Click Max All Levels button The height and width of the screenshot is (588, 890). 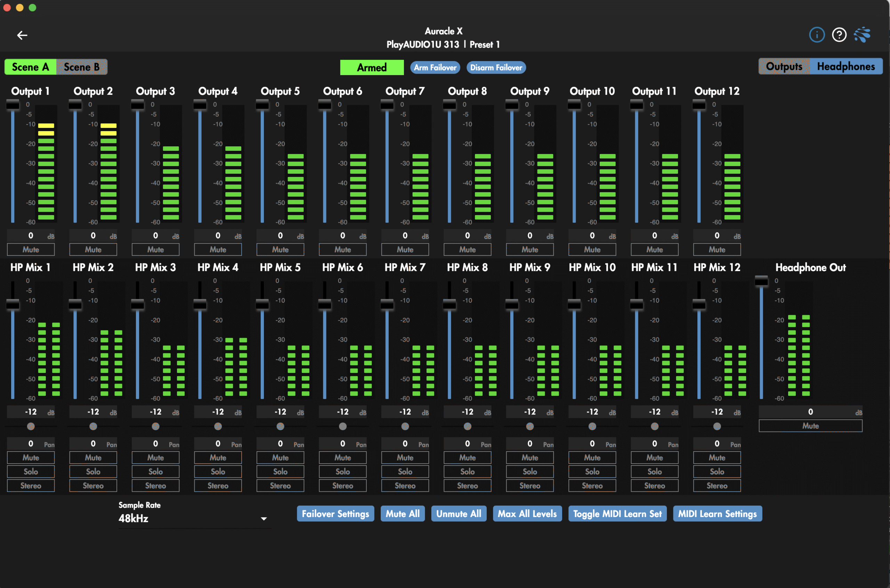pyautogui.click(x=527, y=514)
